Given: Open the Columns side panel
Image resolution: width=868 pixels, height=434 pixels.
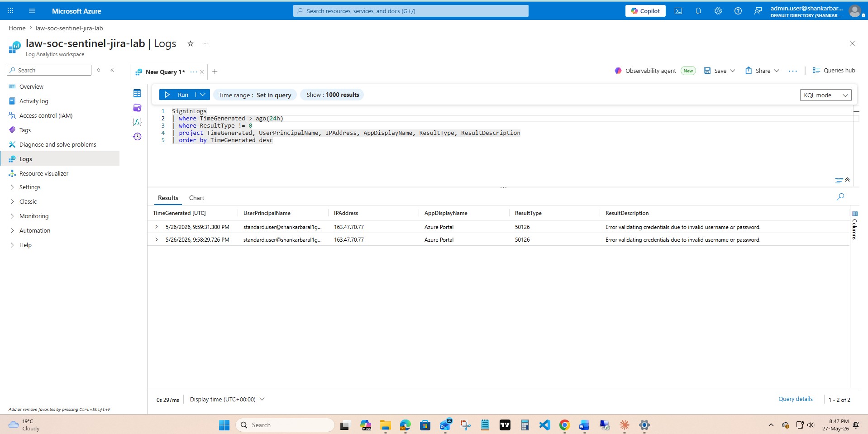Looking at the screenshot, I should click(854, 225).
